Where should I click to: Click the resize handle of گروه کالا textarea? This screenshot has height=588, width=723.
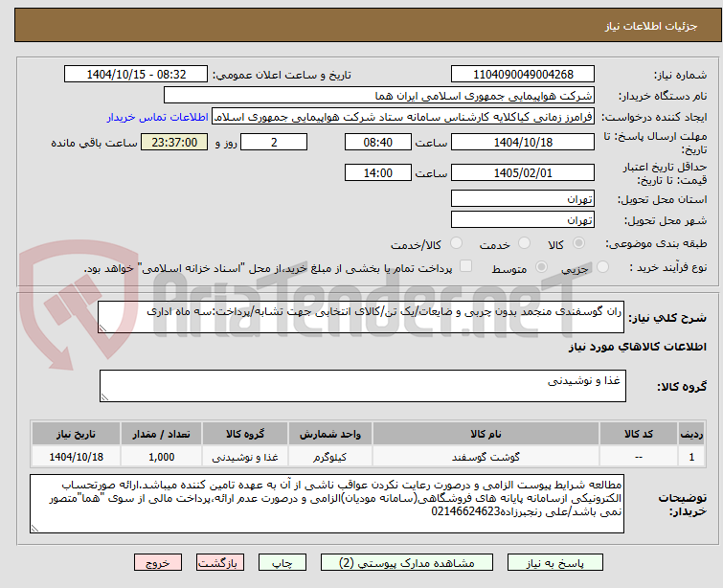tap(104, 396)
